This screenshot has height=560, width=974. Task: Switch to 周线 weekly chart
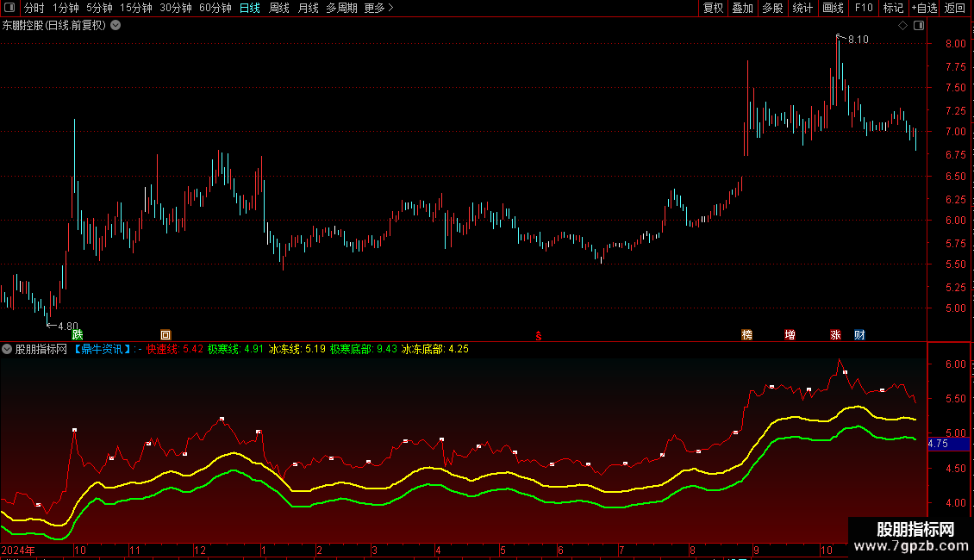pos(279,8)
